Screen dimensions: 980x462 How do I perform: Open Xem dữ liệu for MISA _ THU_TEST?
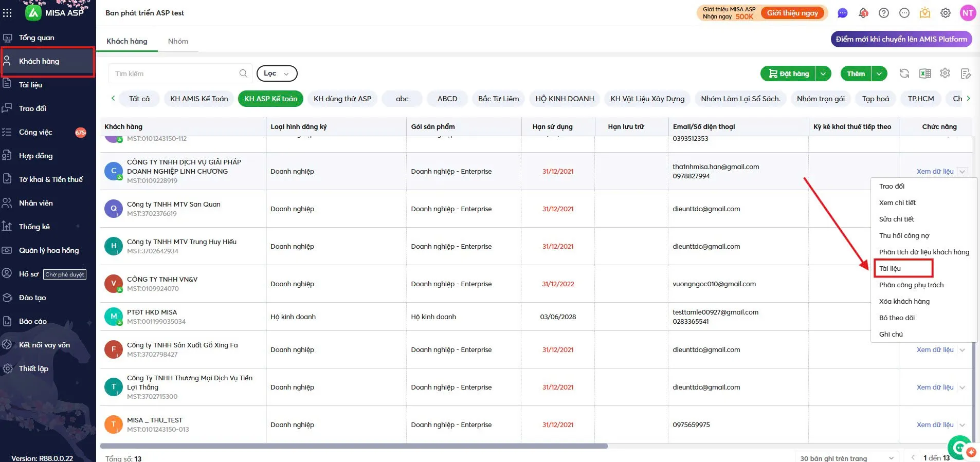click(935, 424)
